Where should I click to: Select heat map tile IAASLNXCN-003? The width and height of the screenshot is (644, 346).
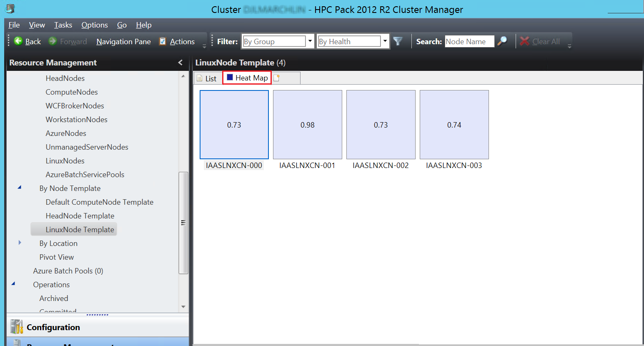454,125
